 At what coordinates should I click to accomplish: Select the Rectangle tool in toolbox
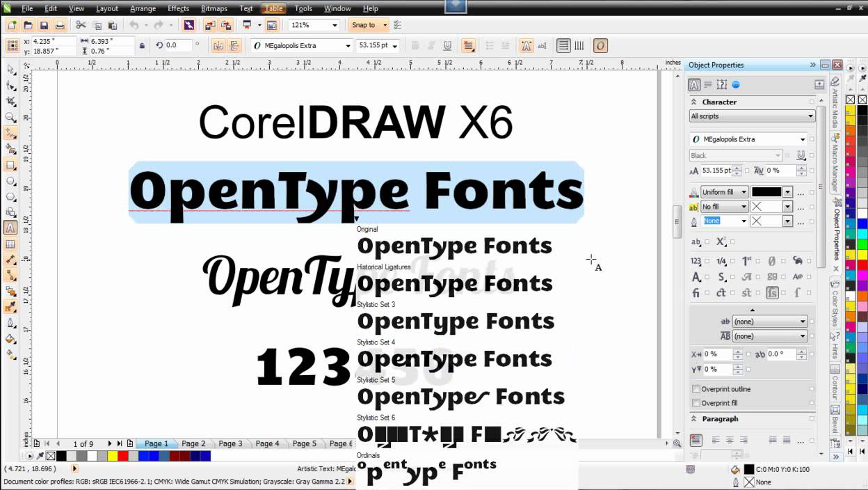pyautogui.click(x=10, y=165)
